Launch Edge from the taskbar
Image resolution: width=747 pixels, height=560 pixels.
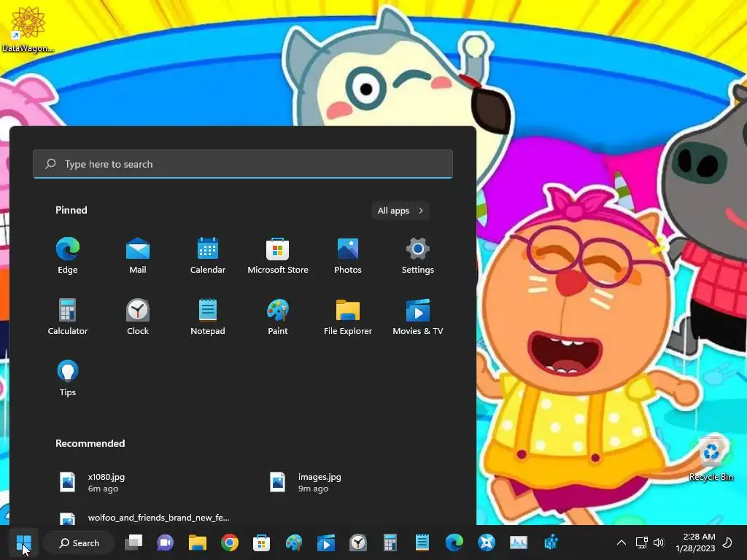454,542
